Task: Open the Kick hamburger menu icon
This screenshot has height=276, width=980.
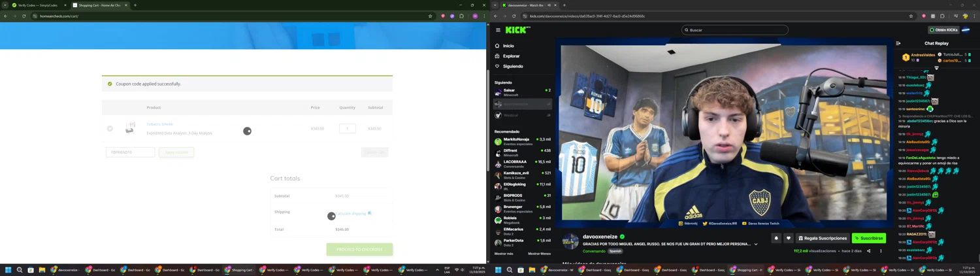Action: tap(498, 30)
